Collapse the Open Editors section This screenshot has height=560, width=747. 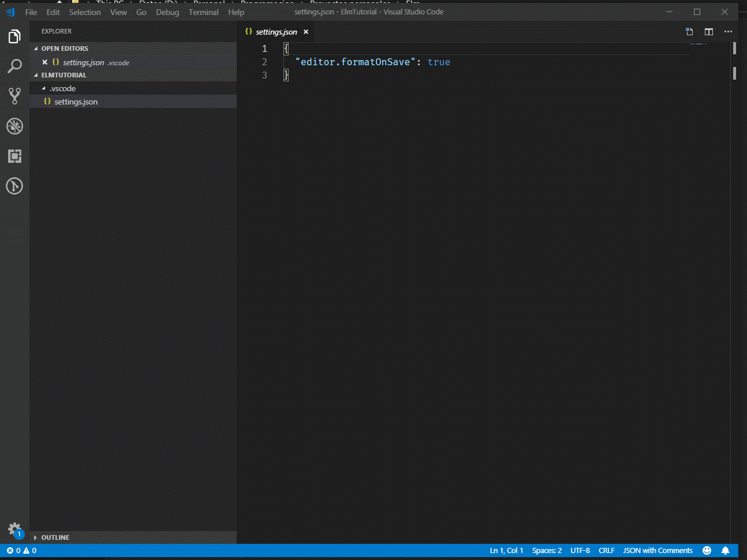point(133,48)
